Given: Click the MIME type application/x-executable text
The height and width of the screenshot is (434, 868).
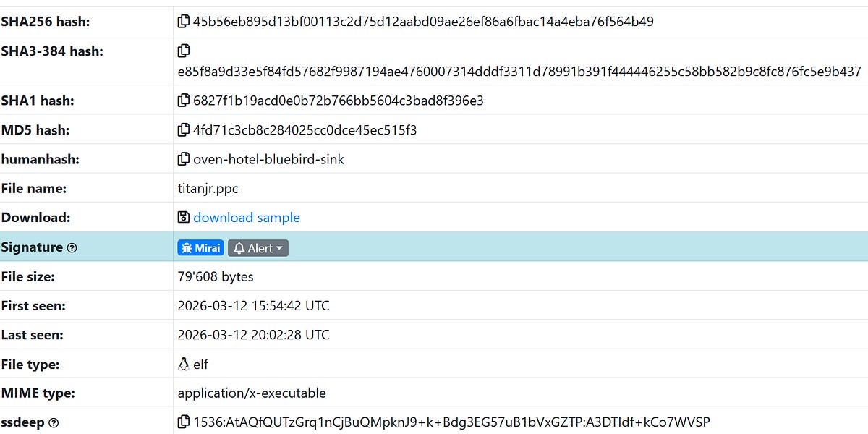Looking at the screenshot, I should [x=251, y=393].
